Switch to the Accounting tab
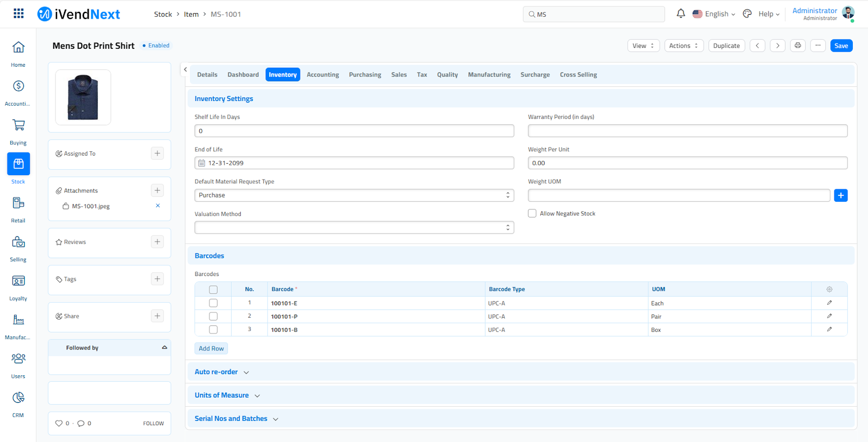This screenshot has height=442, width=868. pos(322,75)
